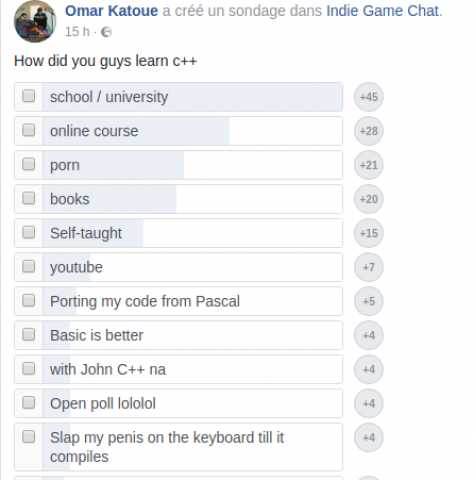Open the +7 voters bubble for youtube
The height and width of the screenshot is (480, 474).
[369, 267]
